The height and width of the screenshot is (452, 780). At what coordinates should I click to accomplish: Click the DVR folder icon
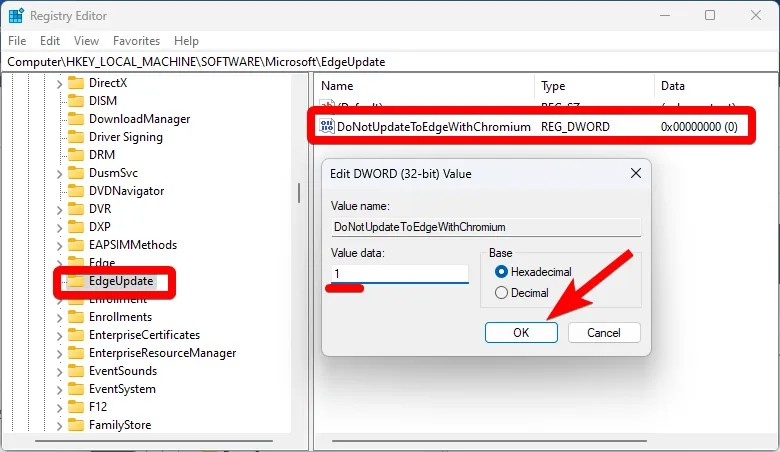coord(76,208)
